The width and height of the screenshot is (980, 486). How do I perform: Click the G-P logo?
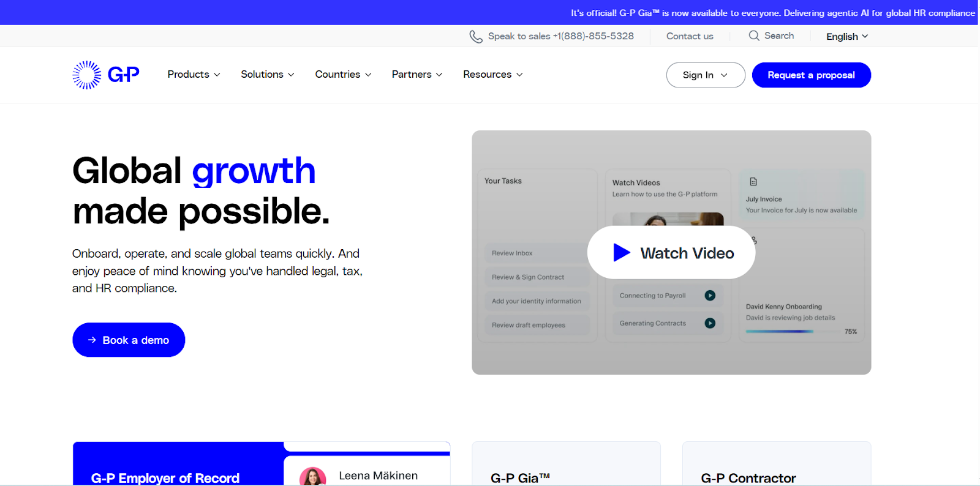coord(106,75)
